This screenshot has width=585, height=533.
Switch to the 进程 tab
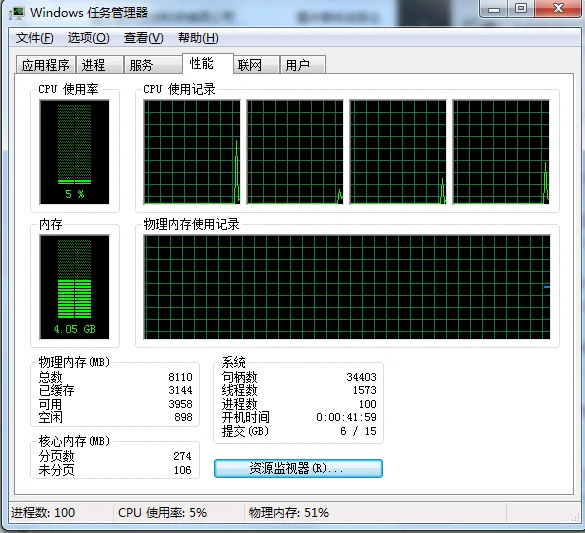(x=99, y=65)
